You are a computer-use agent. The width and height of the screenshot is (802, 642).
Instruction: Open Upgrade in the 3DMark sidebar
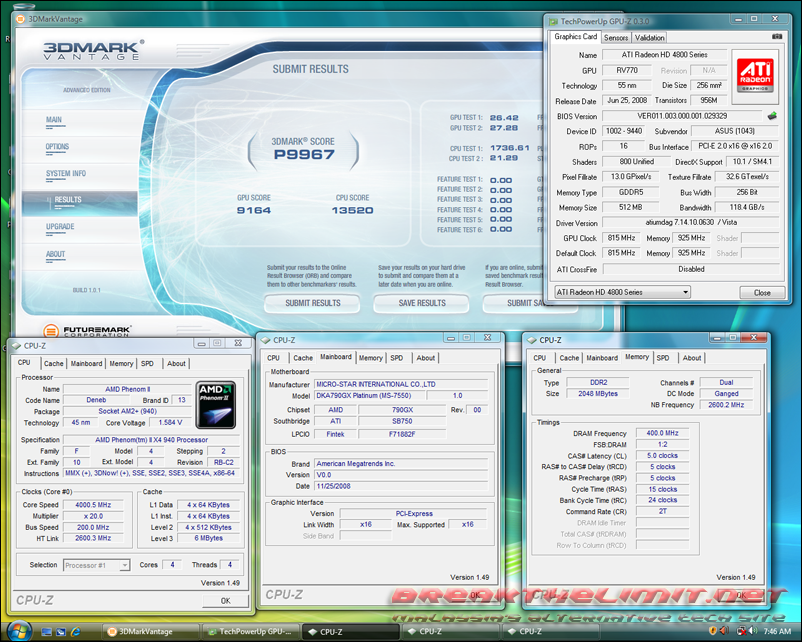click(60, 227)
